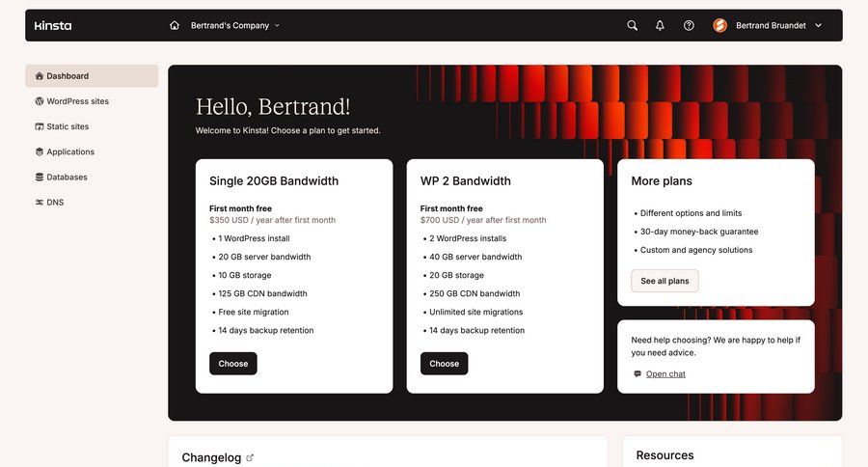Open Changelog external link icon
Image resolution: width=868 pixels, height=467 pixels.
(x=251, y=457)
